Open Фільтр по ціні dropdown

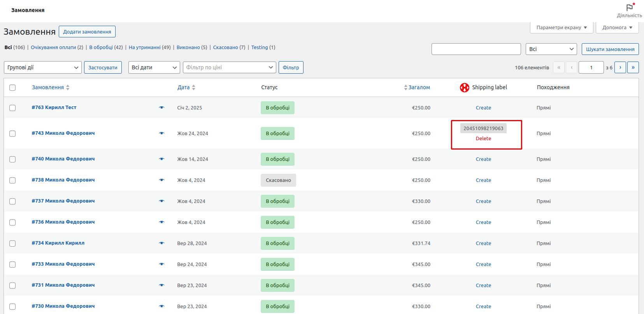click(229, 67)
